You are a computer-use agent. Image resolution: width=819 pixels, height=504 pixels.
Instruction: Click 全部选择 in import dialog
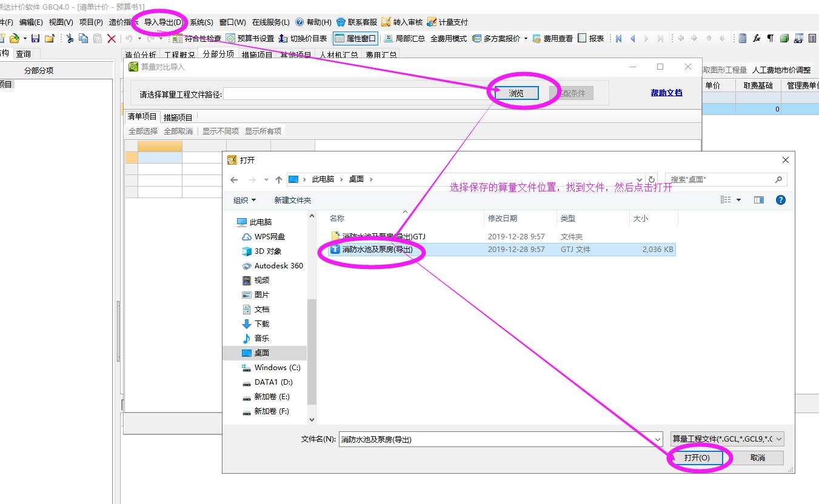(143, 131)
